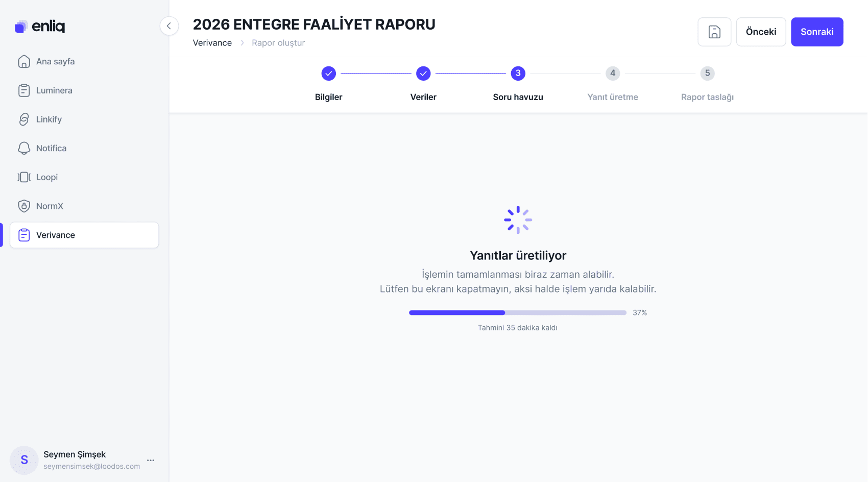Go to the Önceki step
This screenshot has height=482, width=868.
click(761, 32)
